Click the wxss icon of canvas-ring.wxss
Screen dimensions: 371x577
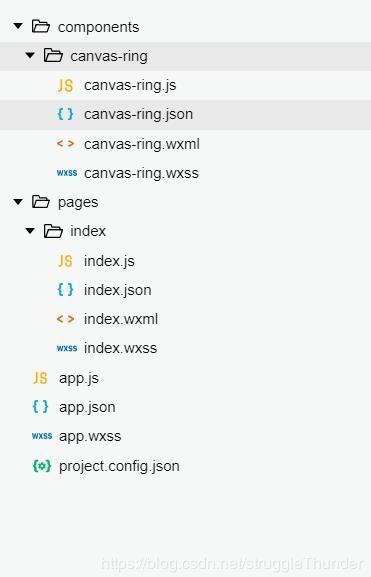click(67, 173)
